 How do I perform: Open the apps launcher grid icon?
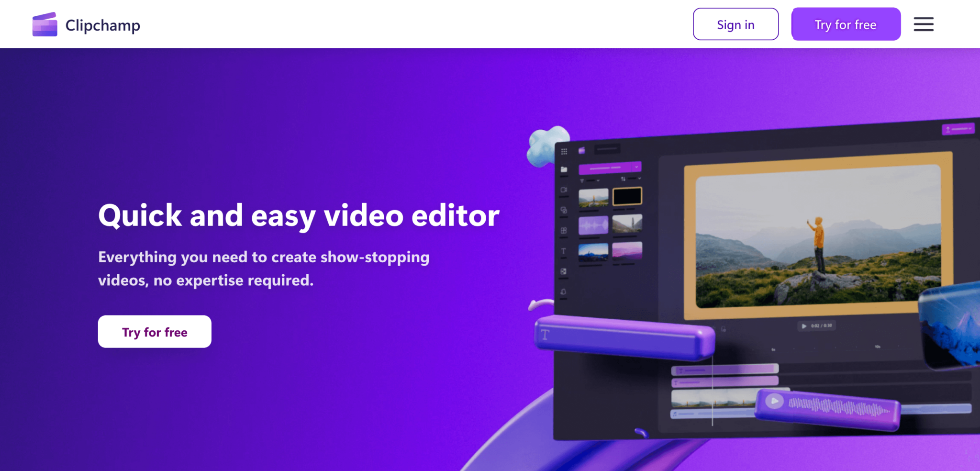564,151
